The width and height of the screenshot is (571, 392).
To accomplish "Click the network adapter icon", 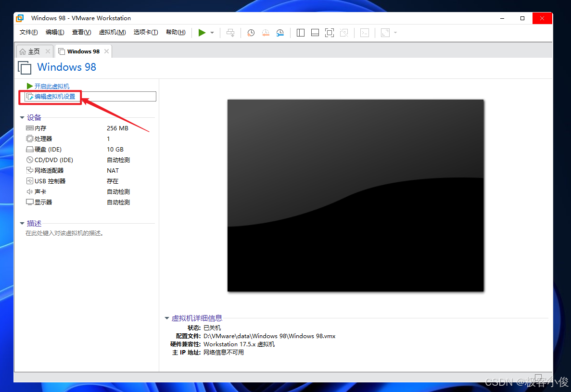I will tap(30, 170).
